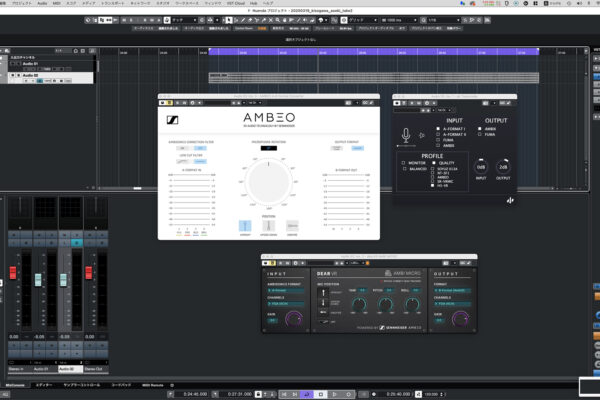Select the Object Selection arrow tool
Image resolution: width=600 pixels, height=400 pixels.
229,20
